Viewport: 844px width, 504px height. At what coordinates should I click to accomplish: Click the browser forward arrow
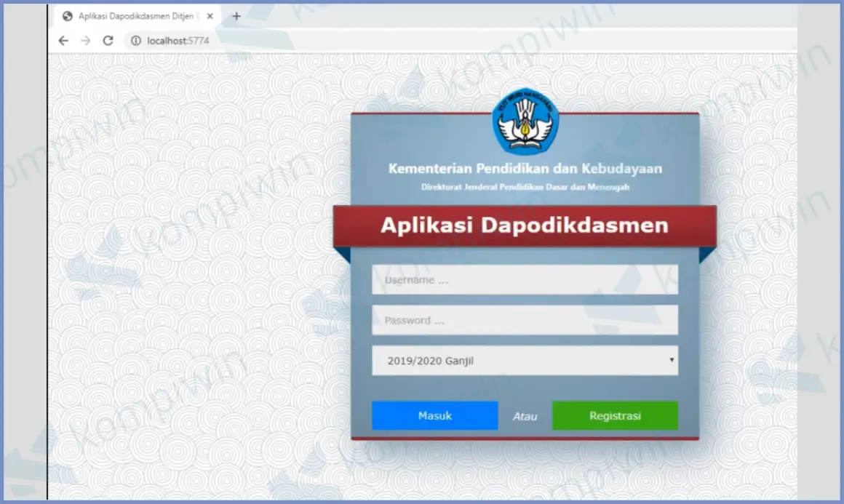point(84,41)
